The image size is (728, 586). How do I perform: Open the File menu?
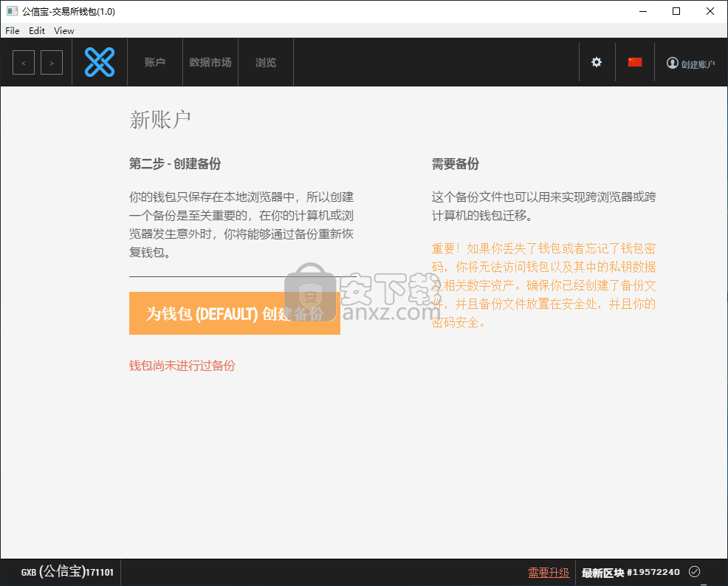click(12, 31)
